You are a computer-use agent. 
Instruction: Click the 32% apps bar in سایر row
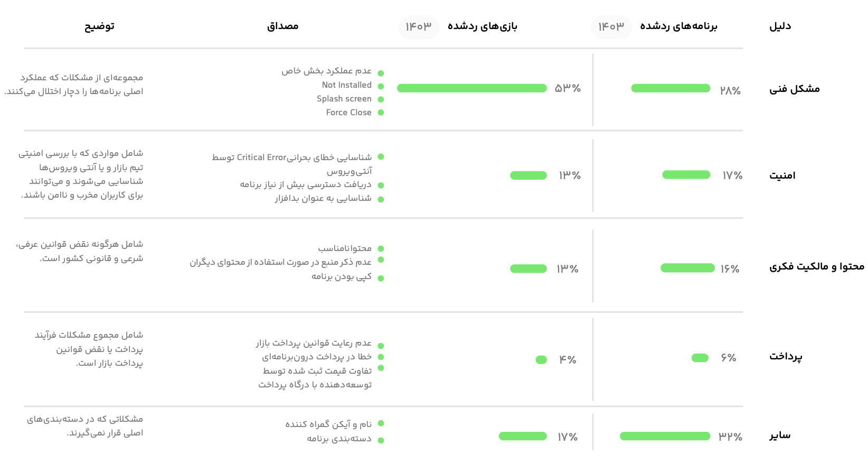[665, 436]
